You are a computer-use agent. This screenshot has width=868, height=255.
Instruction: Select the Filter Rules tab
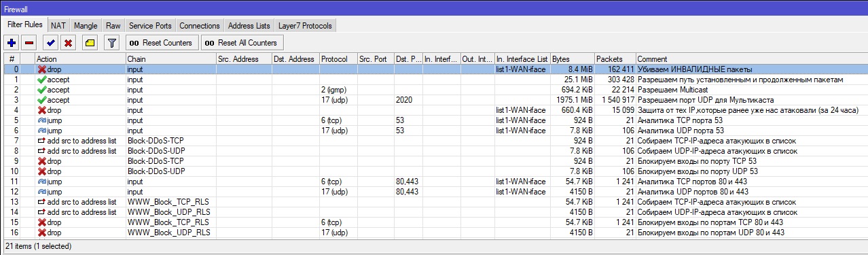[x=25, y=24]
